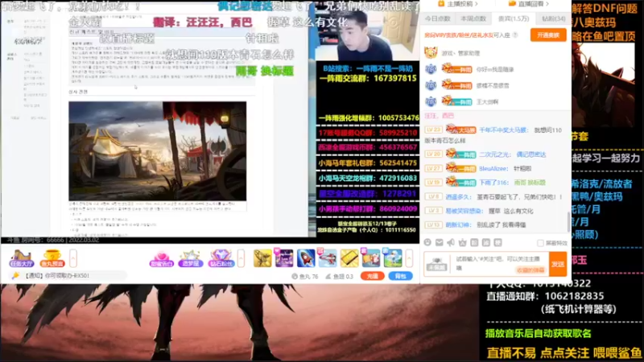The height and width of the screenshot is (362, 644).
Task: Click the LV 23 level badge
Action: point(433,130)
